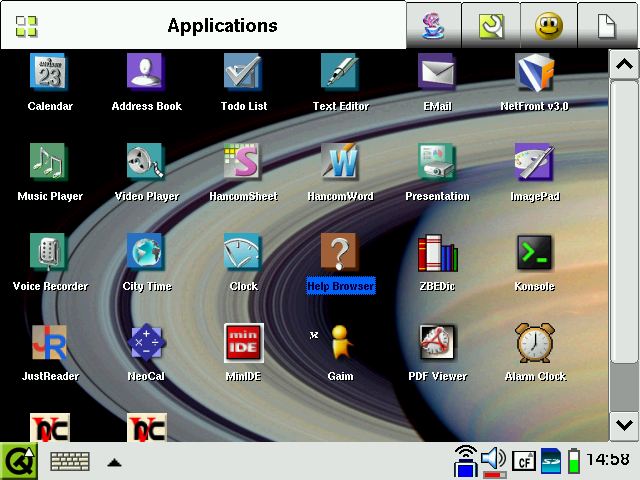The image size is (640, 480).
Task: Launch the City Time app
Action: tap(146, 252)
